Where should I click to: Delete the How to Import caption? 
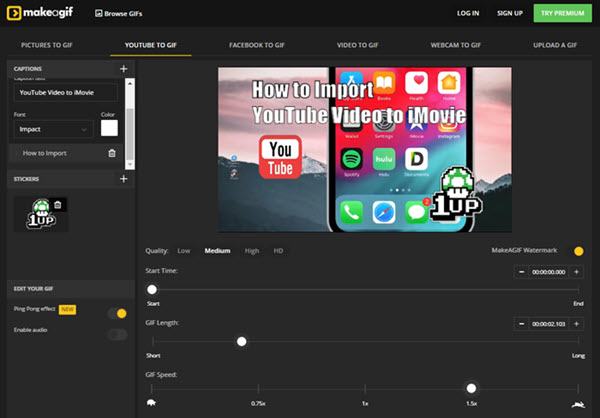(112, 153)
